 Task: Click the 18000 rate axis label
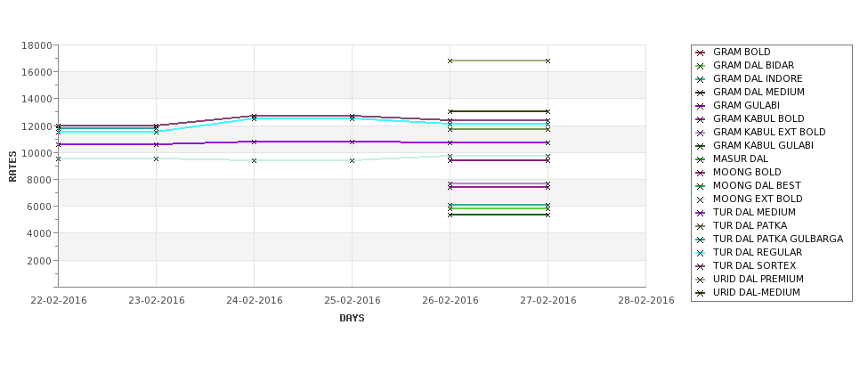pos(37,45)
